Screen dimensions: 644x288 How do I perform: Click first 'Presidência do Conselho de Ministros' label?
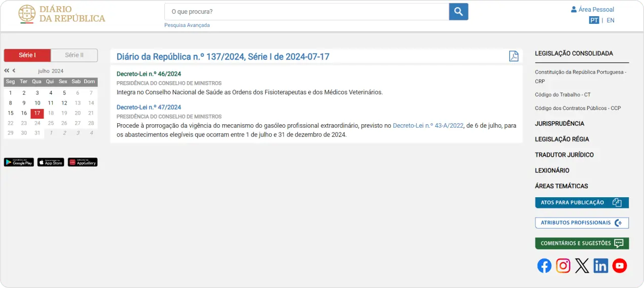(169, 83)
